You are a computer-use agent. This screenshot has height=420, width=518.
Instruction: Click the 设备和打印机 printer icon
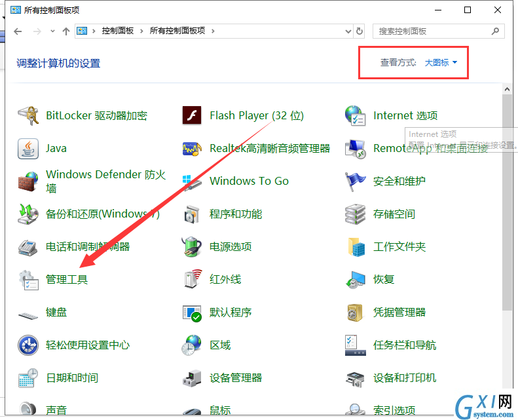(x=355, y=379)
